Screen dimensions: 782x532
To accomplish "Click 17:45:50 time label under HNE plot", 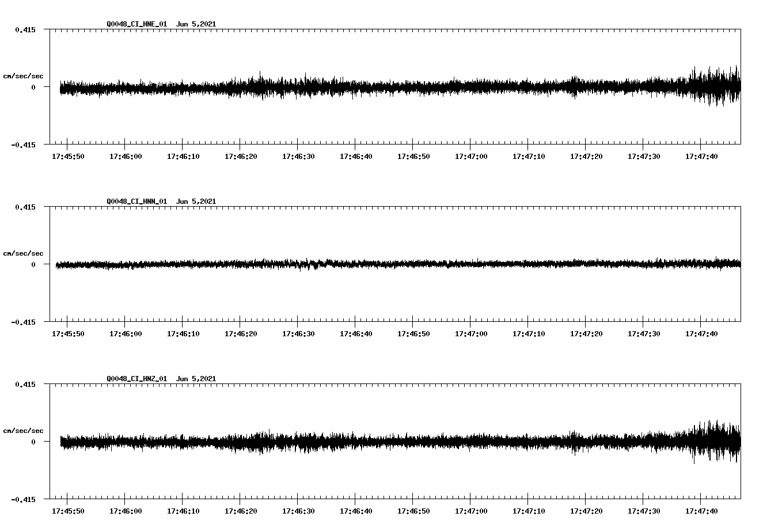I will coord(68,157).
